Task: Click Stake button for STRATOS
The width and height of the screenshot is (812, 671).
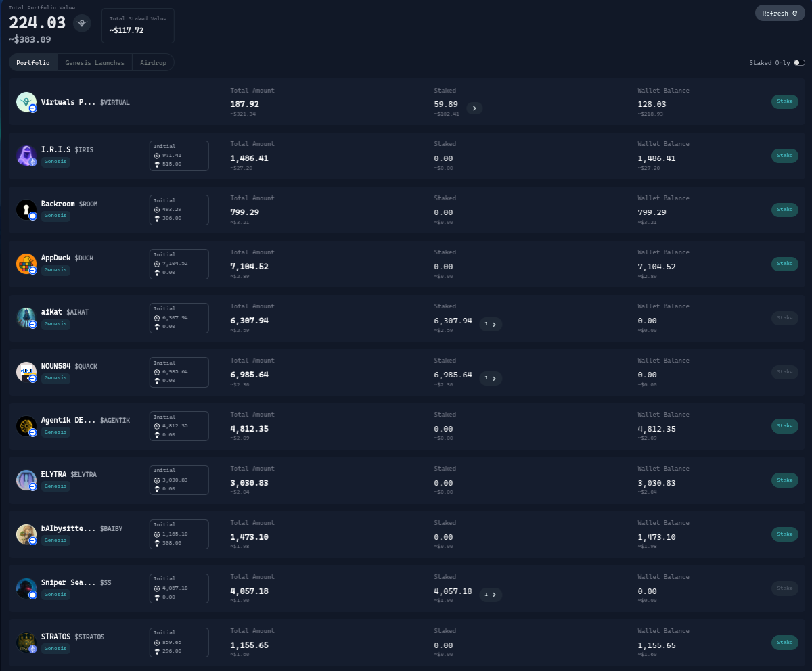Action: 785,643
